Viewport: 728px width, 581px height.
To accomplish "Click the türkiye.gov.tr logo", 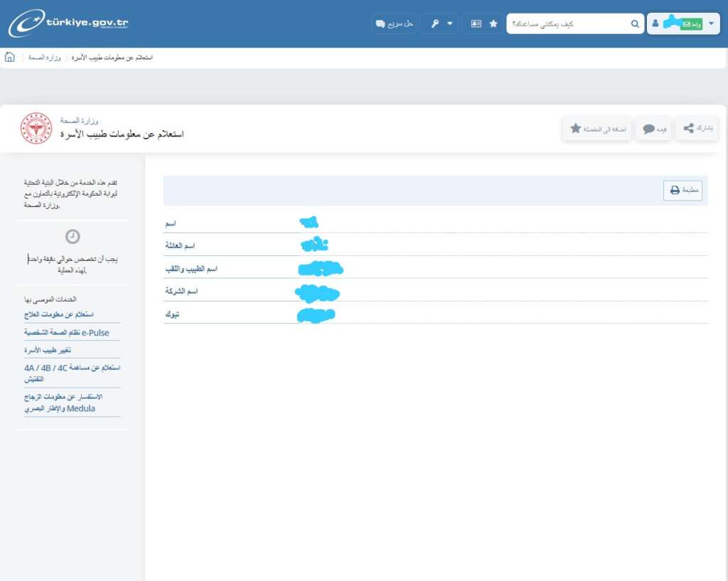I will coord(68,23).
